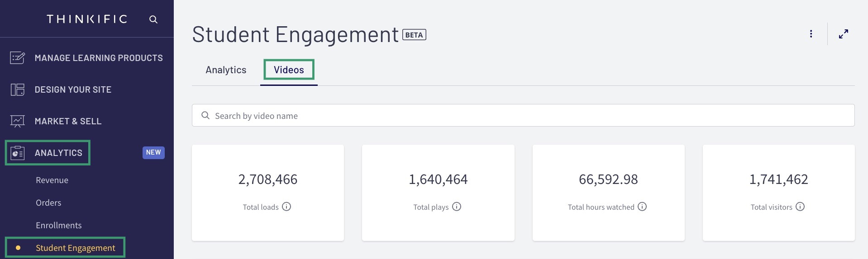The height and width of the screenshot is (259, 868).
Task: Switch to the Analytics tab
Action: [x=226, y=70]
